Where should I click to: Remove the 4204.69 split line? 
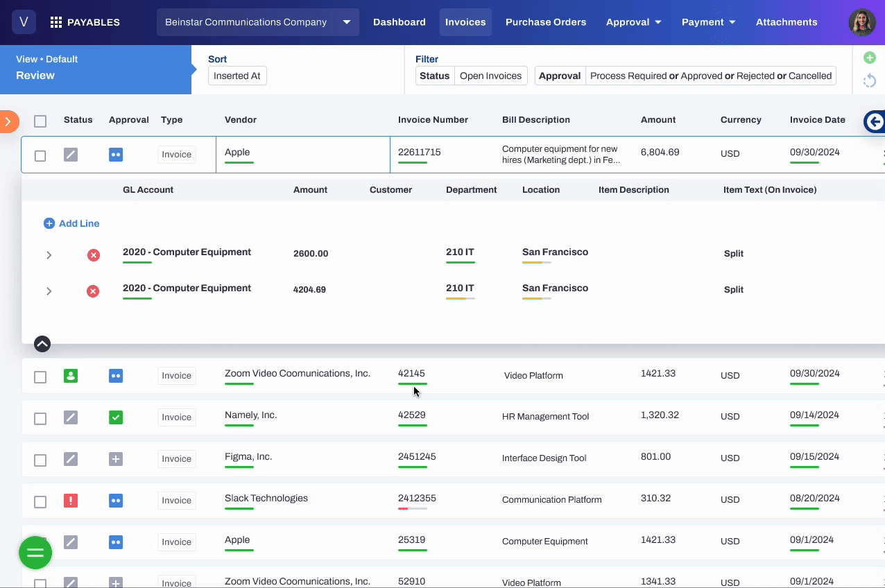click(93, 291)
